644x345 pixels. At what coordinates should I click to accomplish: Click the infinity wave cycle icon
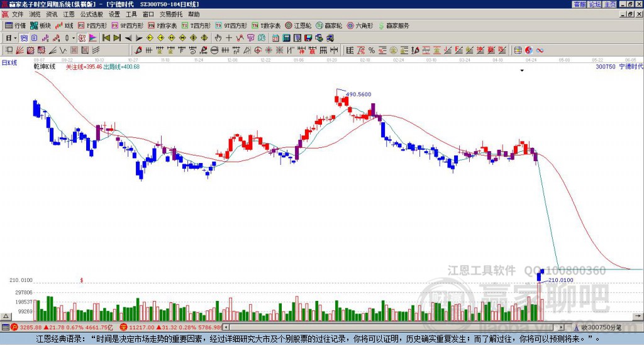[540, 50]
